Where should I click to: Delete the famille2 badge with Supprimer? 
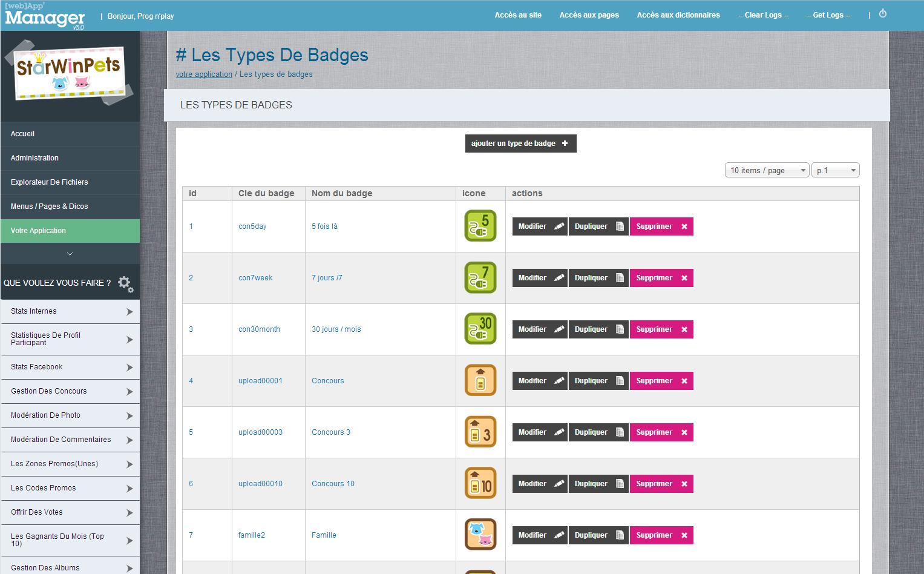[x=661, y=535]
